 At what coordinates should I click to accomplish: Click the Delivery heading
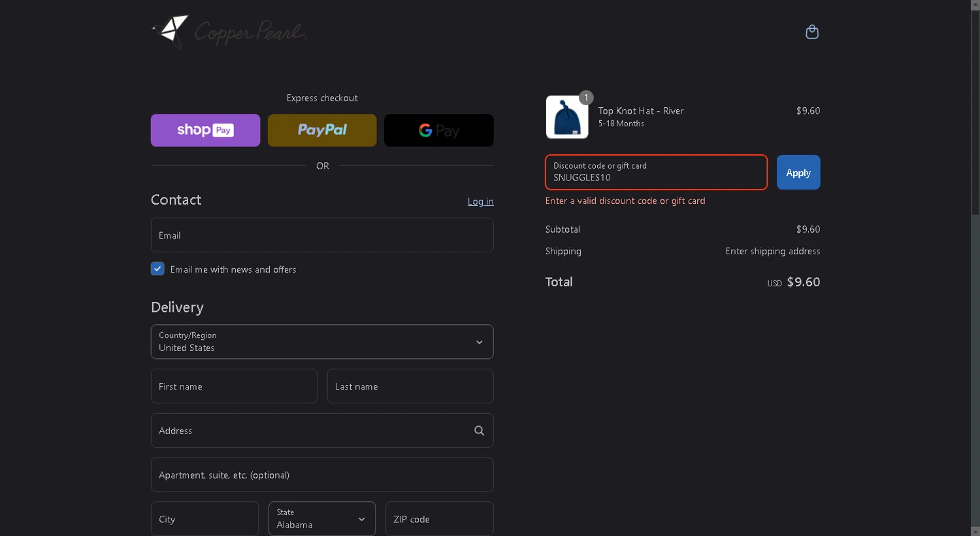click(x=177, y=307)
